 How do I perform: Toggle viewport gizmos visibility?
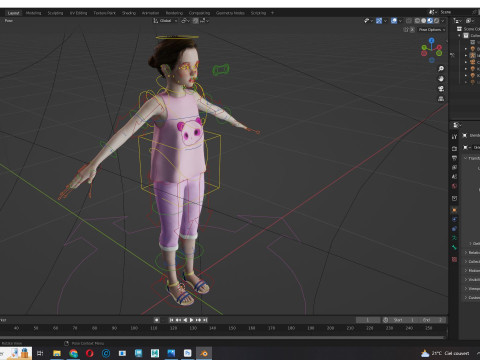click(379, 21)
